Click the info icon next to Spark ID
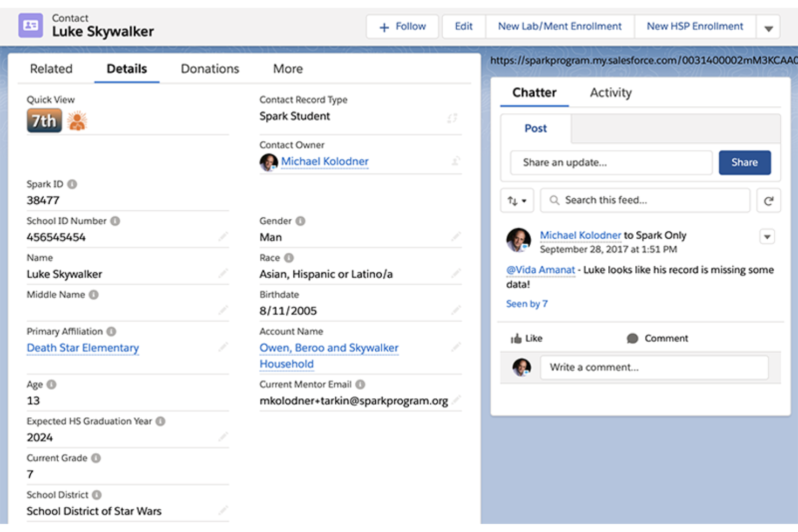798x532 pixels. pyautogui.click(x=73, y=183)
